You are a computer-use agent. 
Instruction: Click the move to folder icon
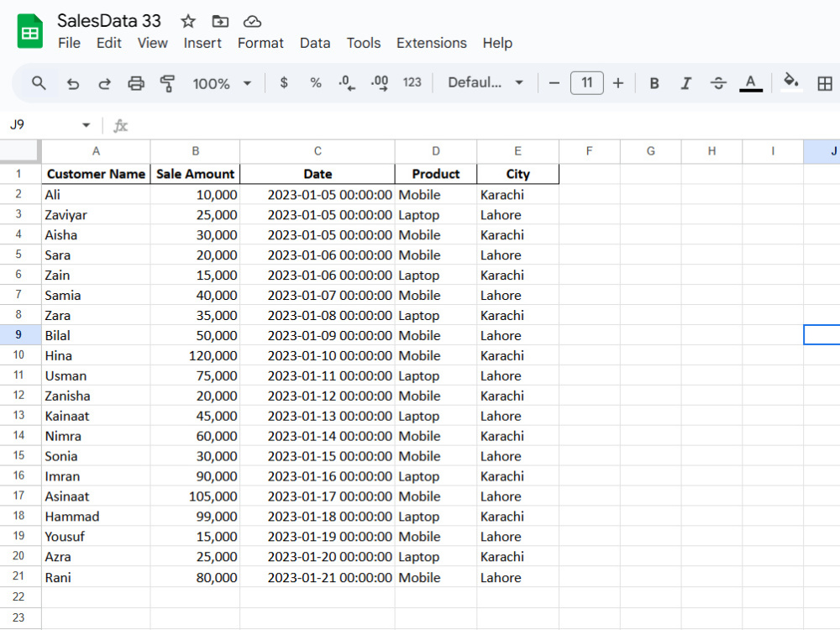pos(220,22)
